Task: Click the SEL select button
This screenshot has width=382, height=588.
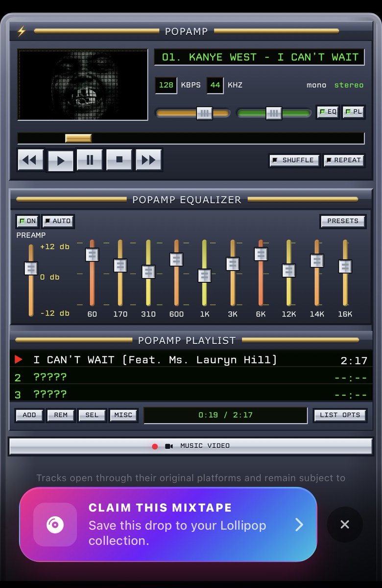Action: [x=92, y=415]
